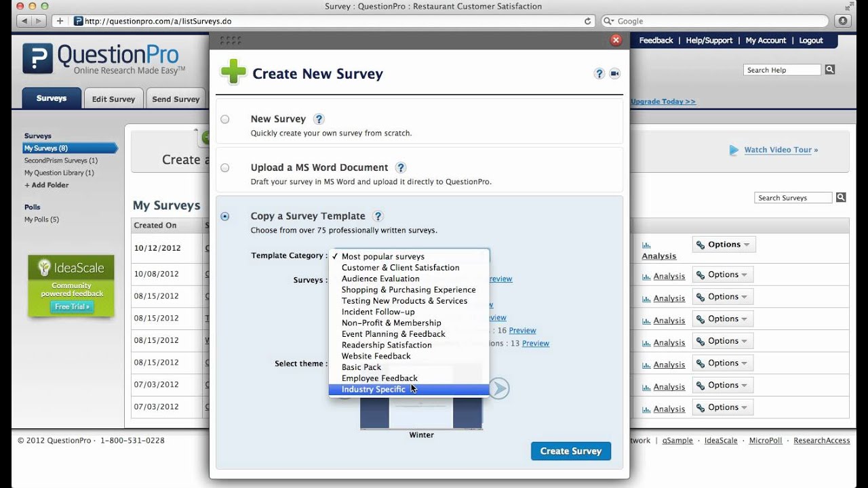Select Upload a MS Word Document radio button
The height and width of the screenshot is (488, 868).
(x=225, y=168)
